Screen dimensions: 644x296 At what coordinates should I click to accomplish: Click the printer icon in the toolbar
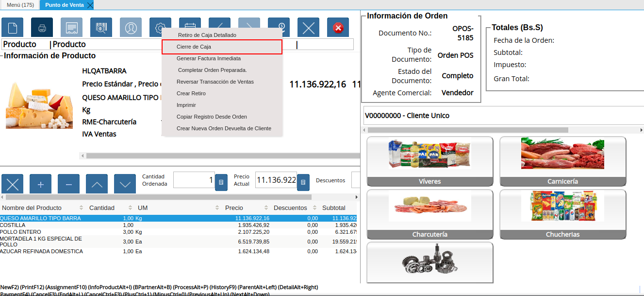pos(42,27)
